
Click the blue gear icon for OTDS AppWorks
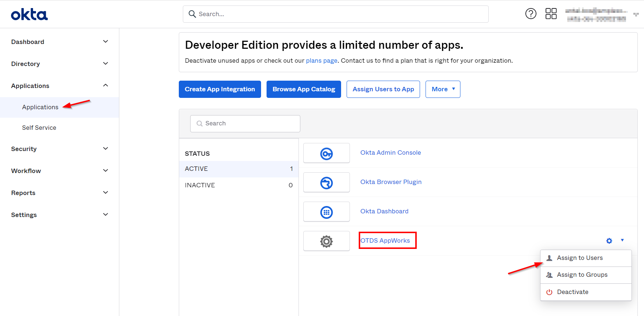click(609, 241)
